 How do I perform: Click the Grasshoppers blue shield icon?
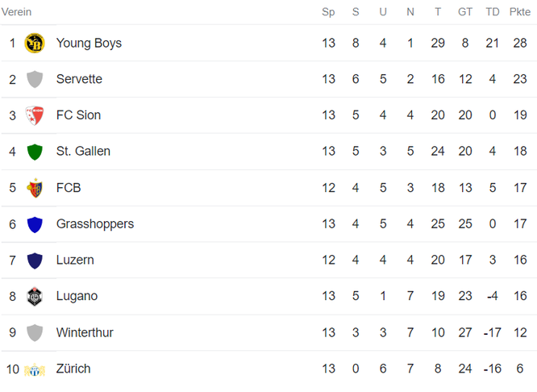tap(35, 224)
